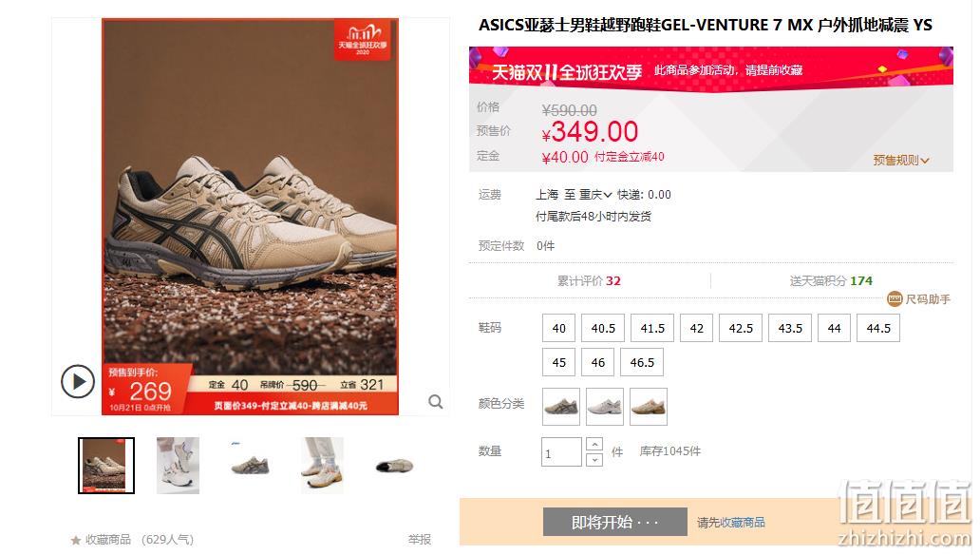
Task: Open the 尺码助手 size helper icon
Action: click(x=895, y=299)
